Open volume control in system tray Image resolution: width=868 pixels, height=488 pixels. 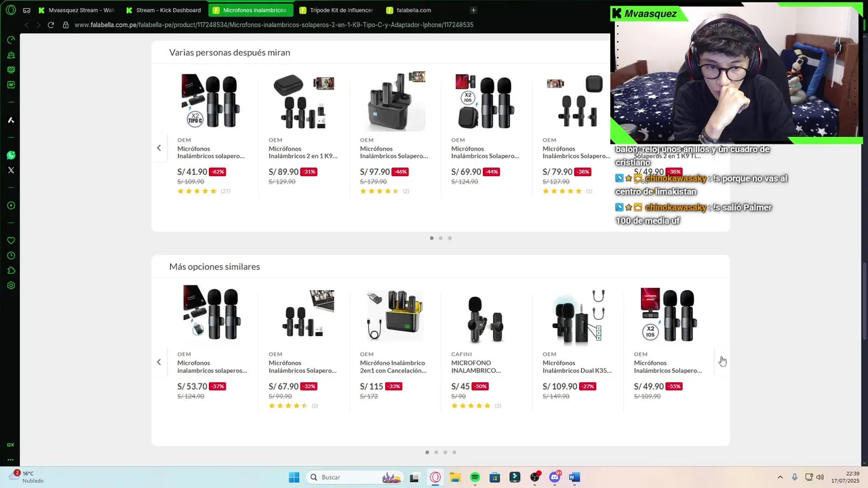[820, 477]
